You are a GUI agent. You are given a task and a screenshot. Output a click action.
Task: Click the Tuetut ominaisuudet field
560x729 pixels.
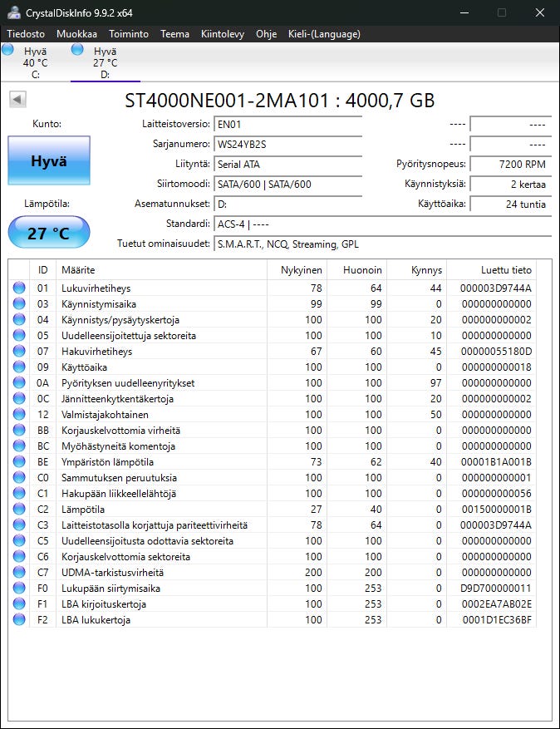382,244
